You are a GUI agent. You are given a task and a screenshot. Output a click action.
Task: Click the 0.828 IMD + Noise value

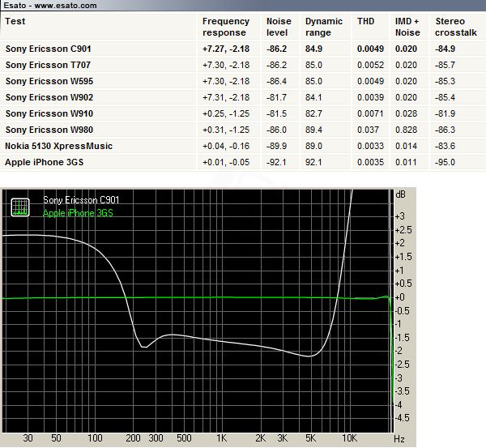coord(406,130)
